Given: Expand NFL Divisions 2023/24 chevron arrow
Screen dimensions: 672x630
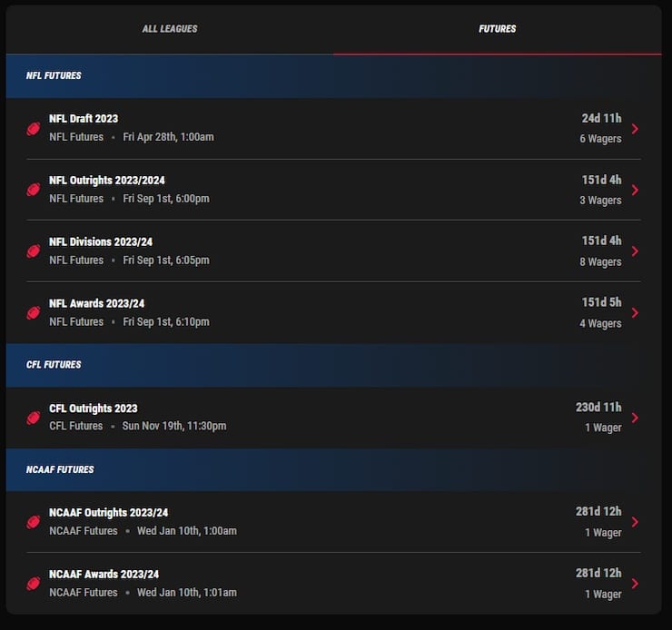Looking at the screenshot, I should click(x=635, y=251).
